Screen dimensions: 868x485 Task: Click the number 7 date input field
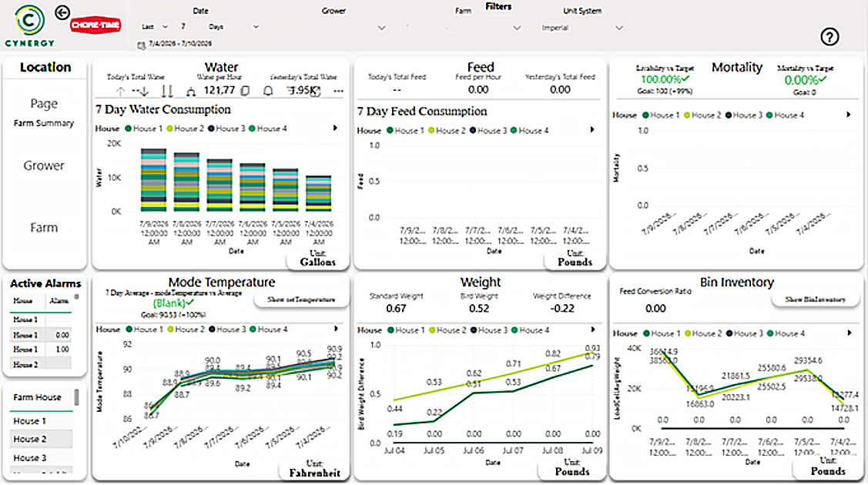pos(186,26)
